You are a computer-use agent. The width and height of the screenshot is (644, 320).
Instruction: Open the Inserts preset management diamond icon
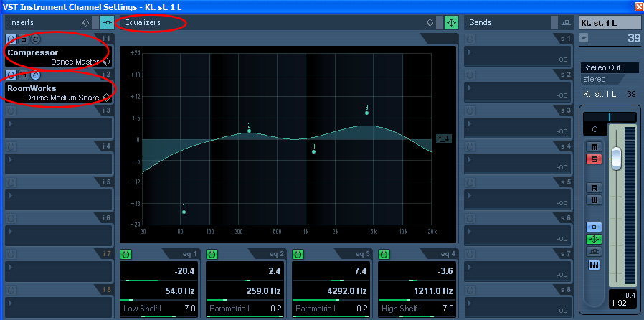[x=85, y=22]
